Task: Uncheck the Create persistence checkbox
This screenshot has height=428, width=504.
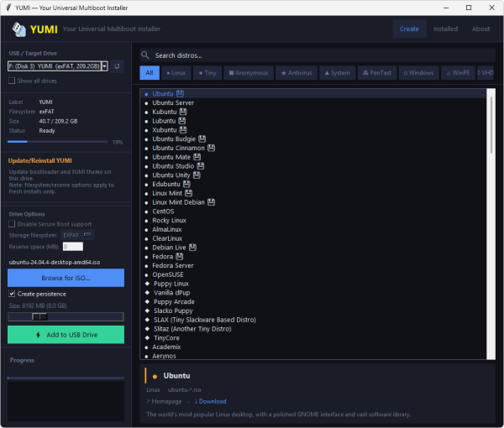Action: 12,294
